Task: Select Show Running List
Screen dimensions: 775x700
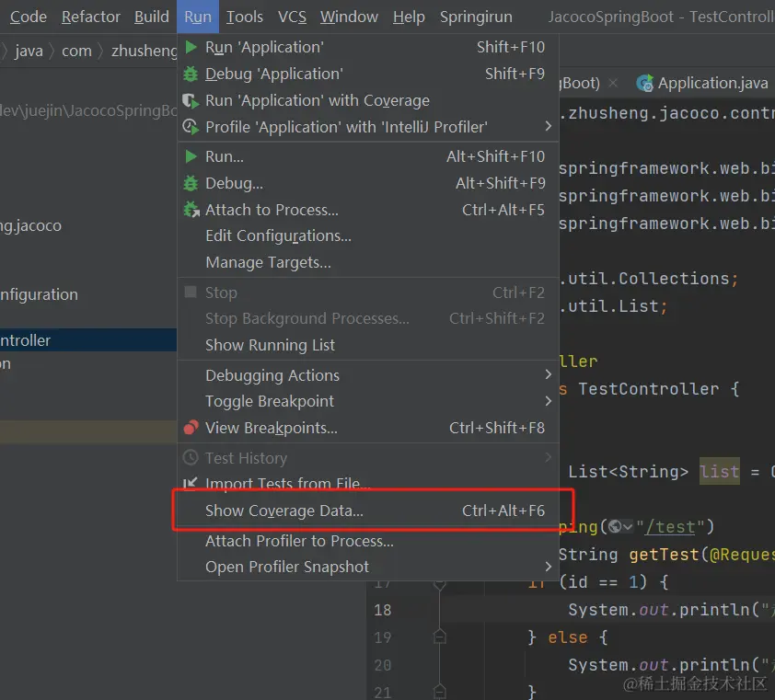Action: pyautogui.click(x=368, y=345)
